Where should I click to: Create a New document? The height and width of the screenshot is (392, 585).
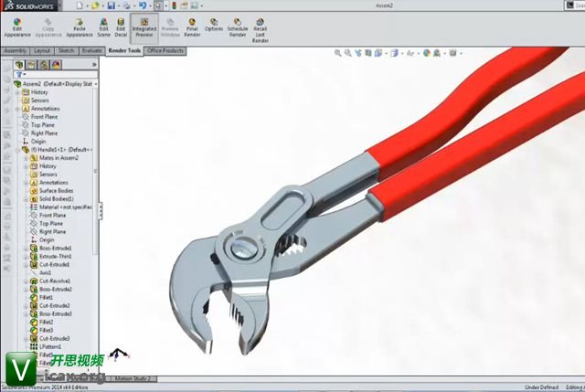(x=80, y=5)
